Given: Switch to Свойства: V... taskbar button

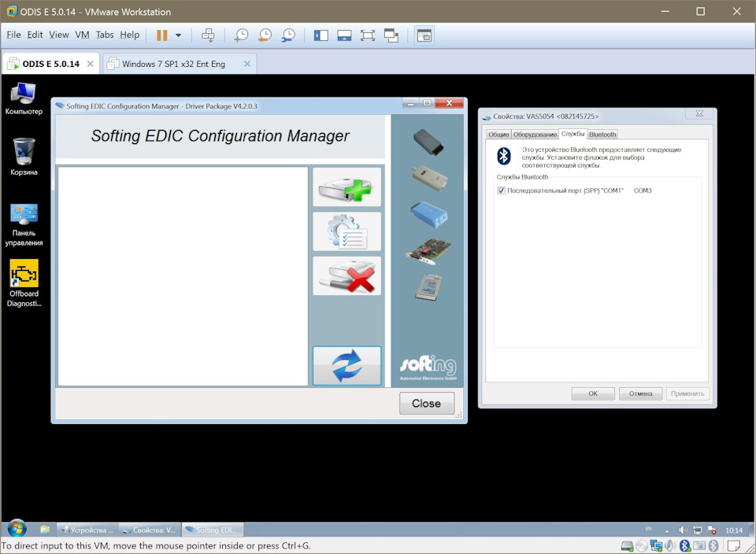Looking at the screenshot, I should pyautogui.click(x=150, y=530).
